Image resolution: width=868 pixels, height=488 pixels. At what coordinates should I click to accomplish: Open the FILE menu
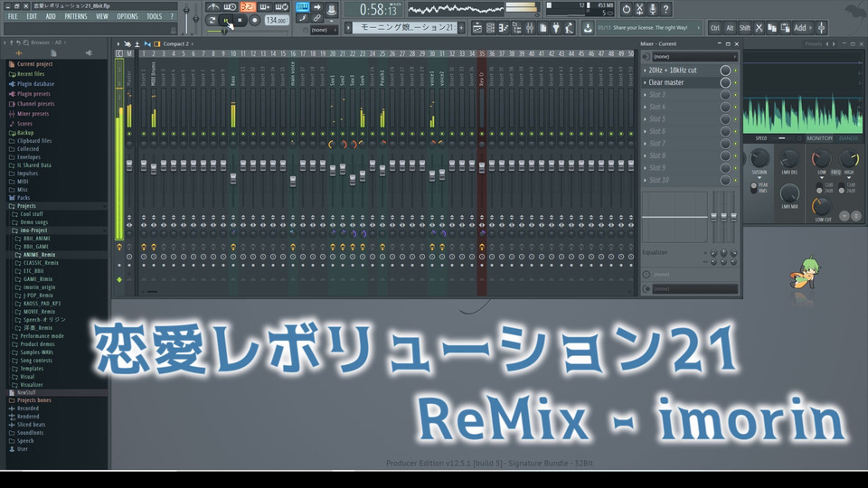13,16
